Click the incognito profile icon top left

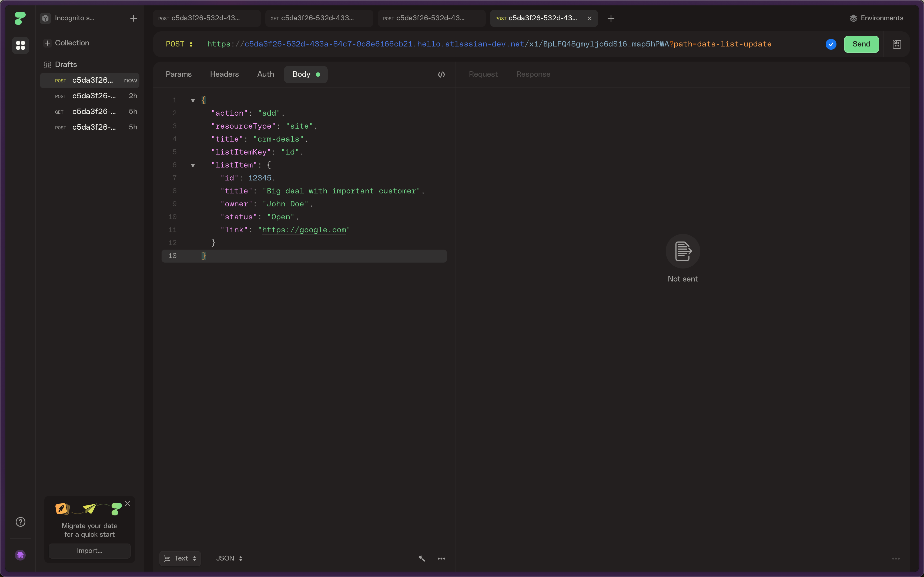45,18
